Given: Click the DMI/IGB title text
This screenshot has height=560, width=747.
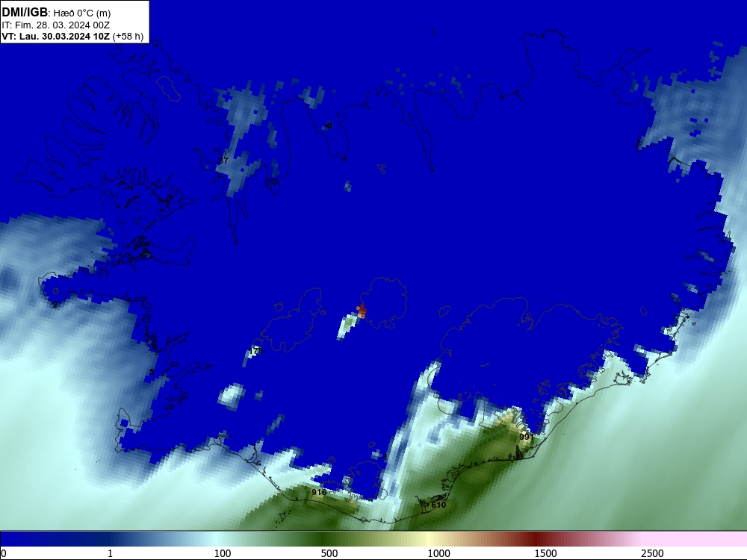Looking at the screenshot, I should [25, 13].
